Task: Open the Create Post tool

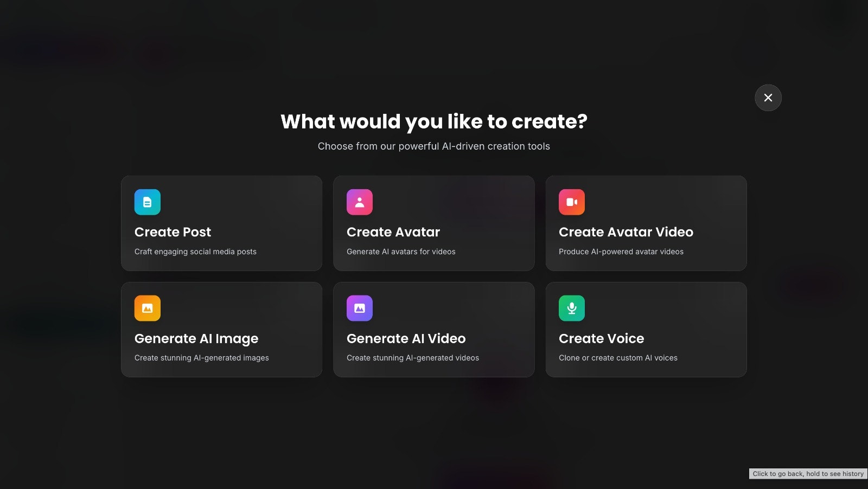Action: (221, 223)
